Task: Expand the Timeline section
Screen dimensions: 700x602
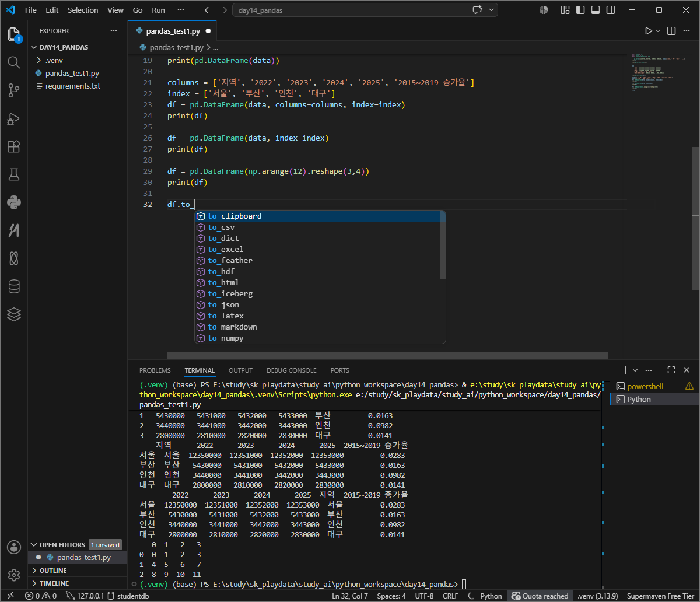Action: tap(78, 583)
